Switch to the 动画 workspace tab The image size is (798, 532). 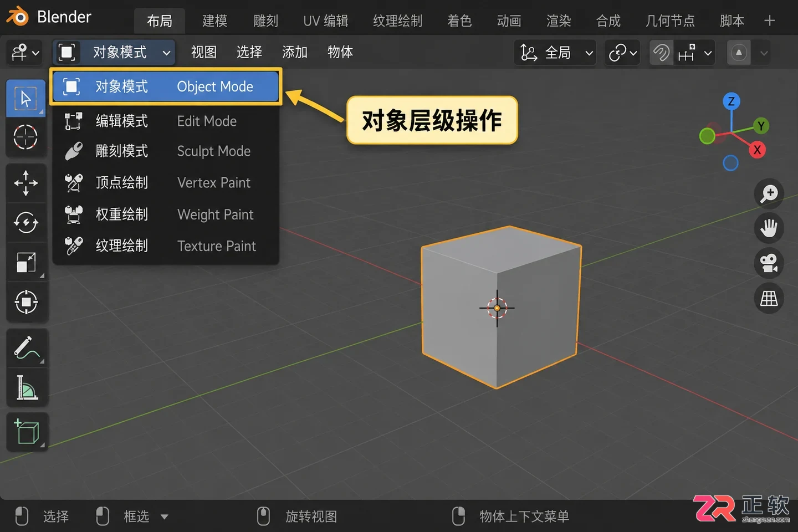509,21
